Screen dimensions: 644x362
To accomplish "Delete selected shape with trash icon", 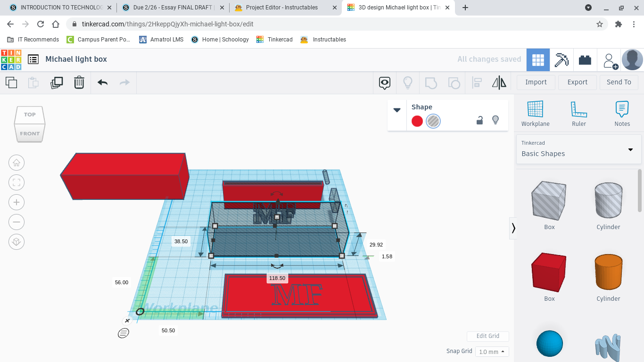I will click(x=79, y=82).
